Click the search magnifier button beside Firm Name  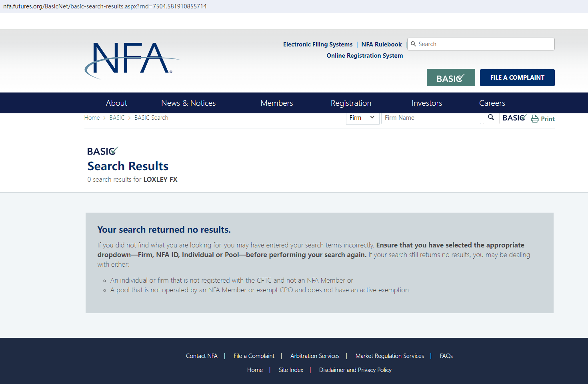click(491, 118)
